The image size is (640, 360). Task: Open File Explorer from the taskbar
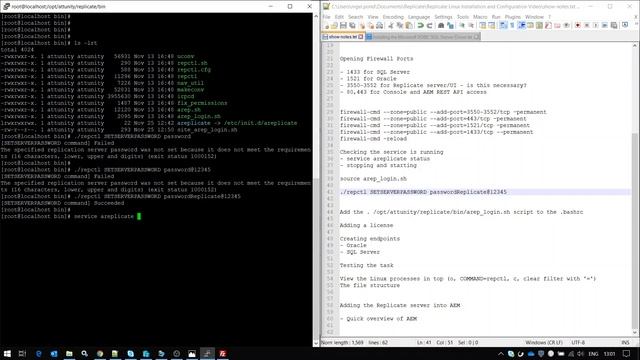tap(69, 353)
